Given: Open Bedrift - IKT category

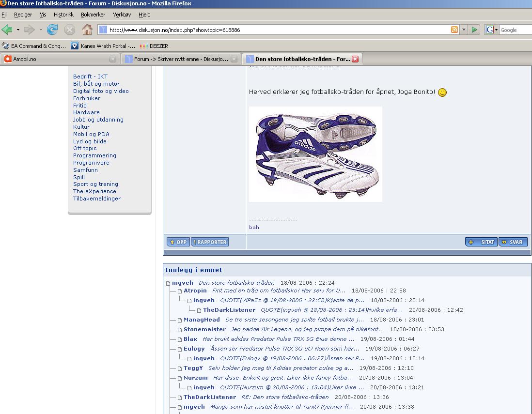Looking at the screenshot, I should [90, 77].
